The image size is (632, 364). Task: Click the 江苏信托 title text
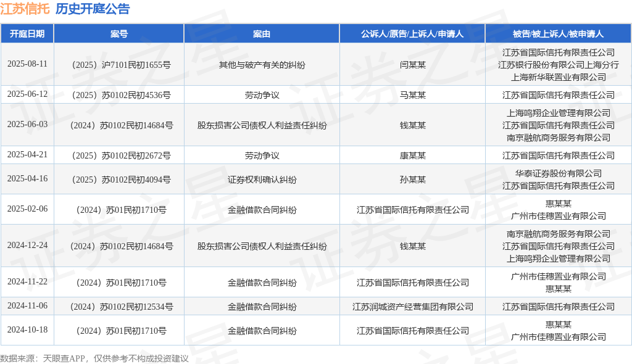click(25, 9)
